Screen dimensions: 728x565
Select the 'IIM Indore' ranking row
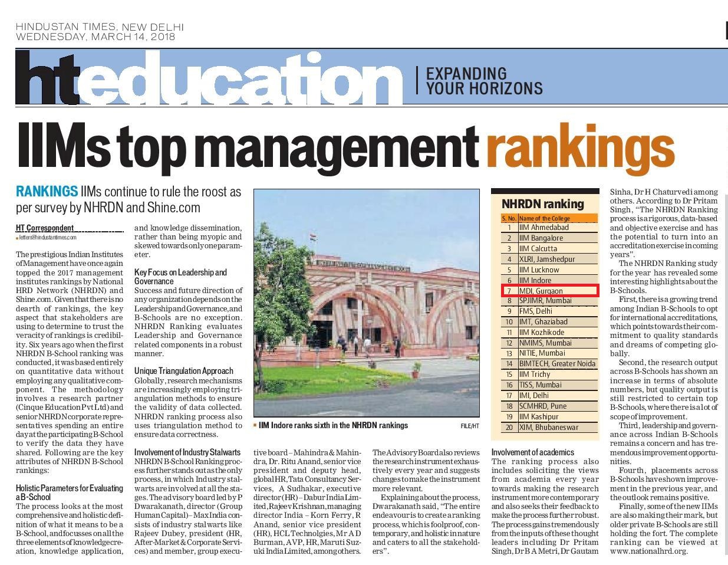[x=549, y=280]
